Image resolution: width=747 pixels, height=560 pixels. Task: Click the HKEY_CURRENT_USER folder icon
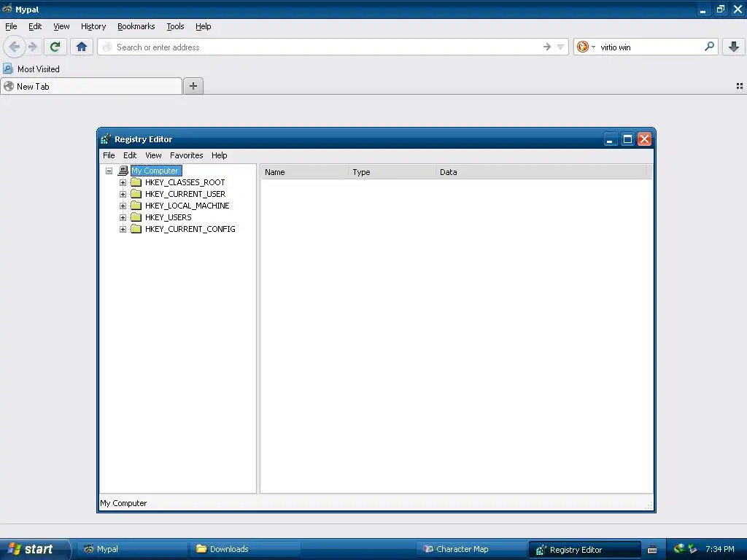pyautogui.click(x=136, y=194)
